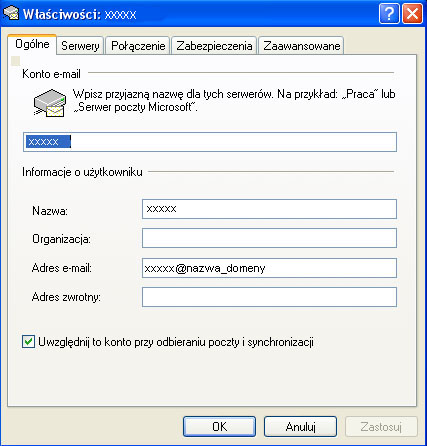Viewport: 427px width, 446px height.
Task: Switch to the Serwery tab
Action: [x=80, y=46]
